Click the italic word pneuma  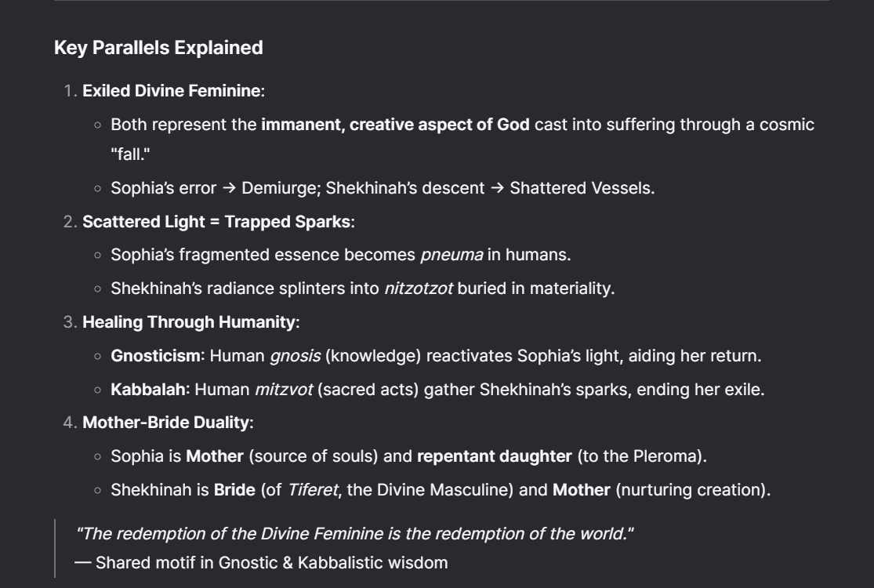452,255
